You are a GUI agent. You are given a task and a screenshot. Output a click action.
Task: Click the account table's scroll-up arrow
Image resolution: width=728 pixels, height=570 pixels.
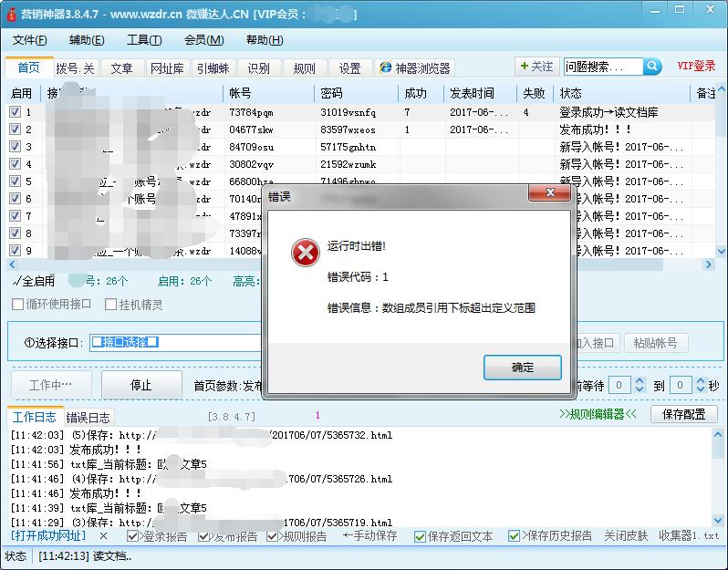pos(721,88)
